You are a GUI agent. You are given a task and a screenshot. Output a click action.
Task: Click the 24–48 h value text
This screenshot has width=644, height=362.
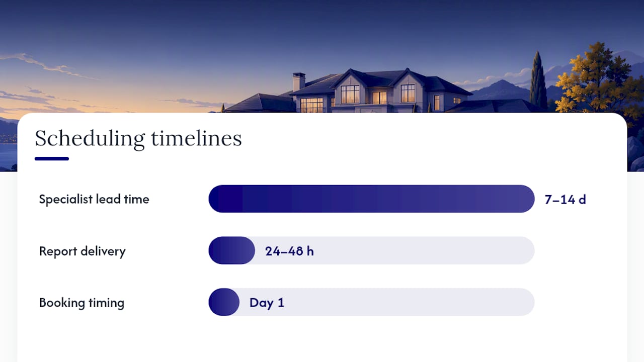[x=289, y=251]
